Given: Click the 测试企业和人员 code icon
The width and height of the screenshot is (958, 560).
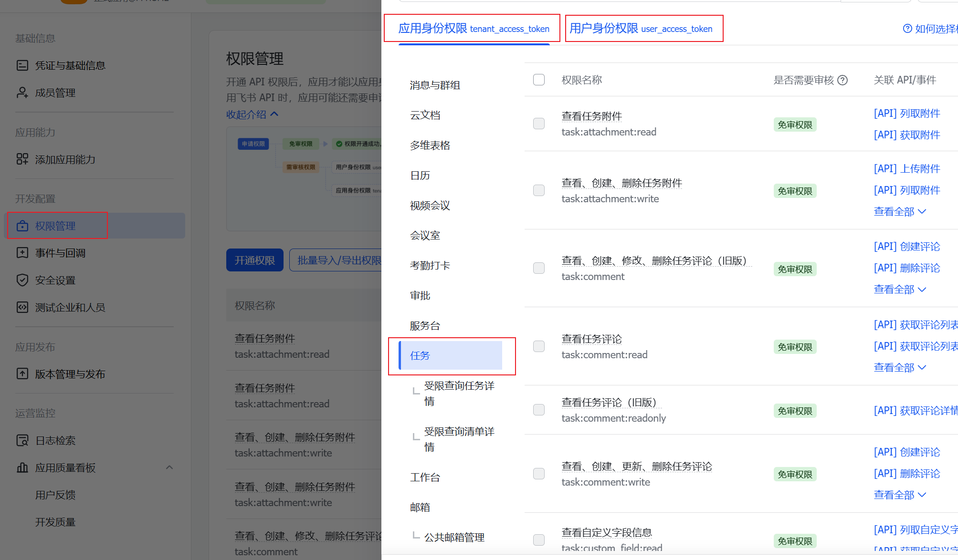Looking at the screenshot, I should [22, 307].
